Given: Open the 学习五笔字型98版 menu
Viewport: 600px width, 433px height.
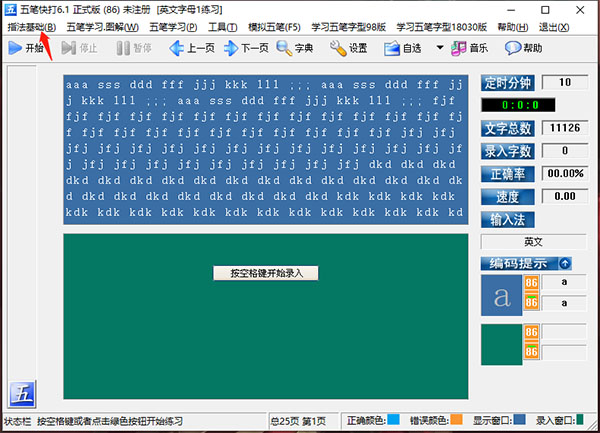Looking at the screenshot, I should point(348,27).
